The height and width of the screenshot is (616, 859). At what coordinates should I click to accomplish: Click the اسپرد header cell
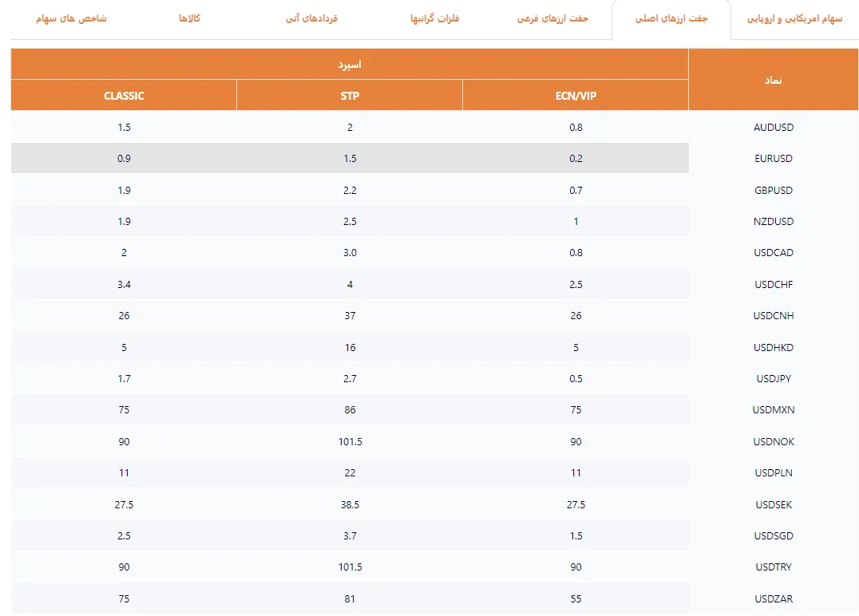pos(350,65)
